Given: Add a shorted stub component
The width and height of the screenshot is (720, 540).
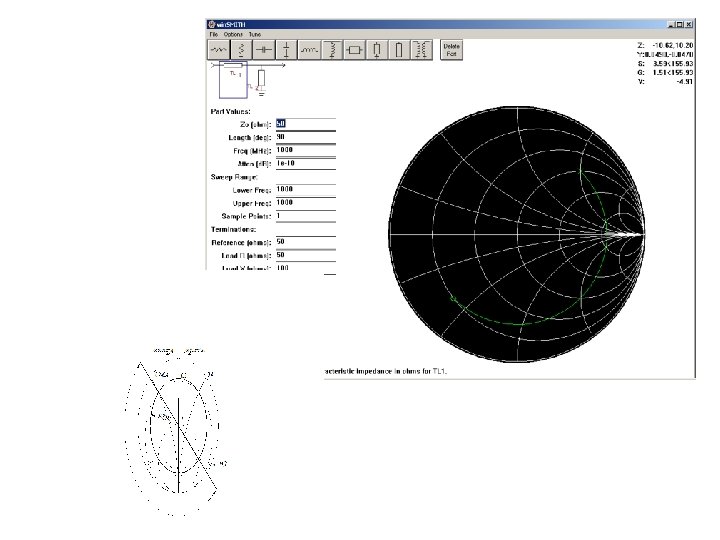Looking at the screenshot, I should click(x=376, y=50).
